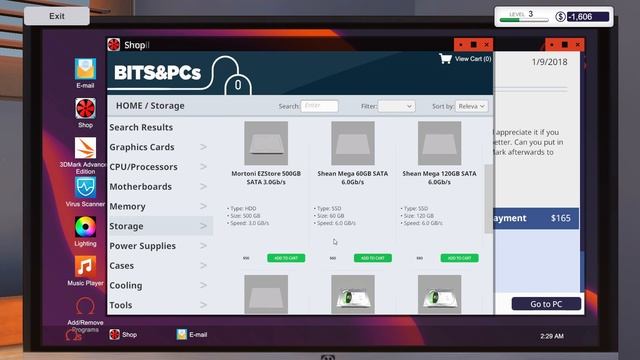The width and height of the screenshot is (640, 360).
Task: Open the Sort by Relevance dropdown
Action: pyautogui.click(x=471, y=106)
